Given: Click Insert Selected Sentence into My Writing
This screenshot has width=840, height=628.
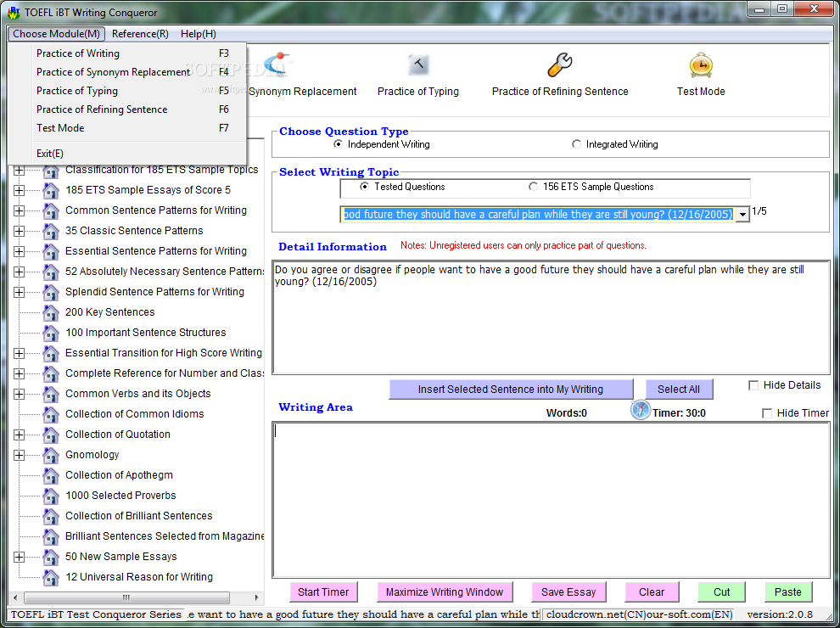Looking at the screenshot, I should point(511,390).
